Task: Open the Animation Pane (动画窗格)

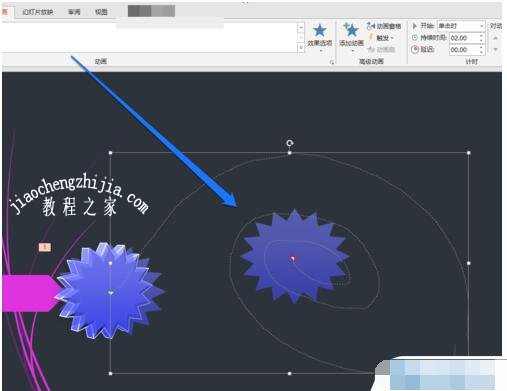Action: pyautogui.click(x=384, y=26)
